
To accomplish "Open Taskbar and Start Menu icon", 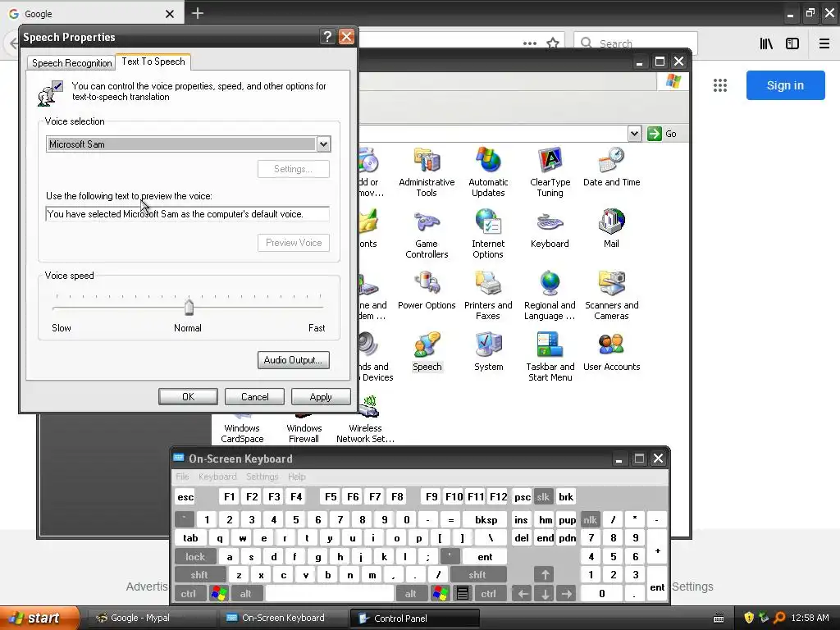I will [550, 357].
